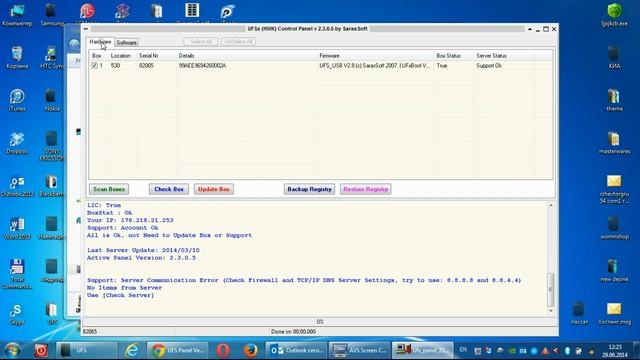This screenshot has height=360, width=640.
Task: Click the Firmware column header
Action: (376, 56)
